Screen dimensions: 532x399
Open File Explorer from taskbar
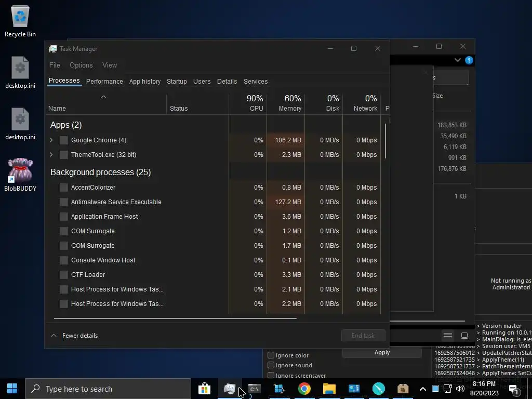point(329,389)
